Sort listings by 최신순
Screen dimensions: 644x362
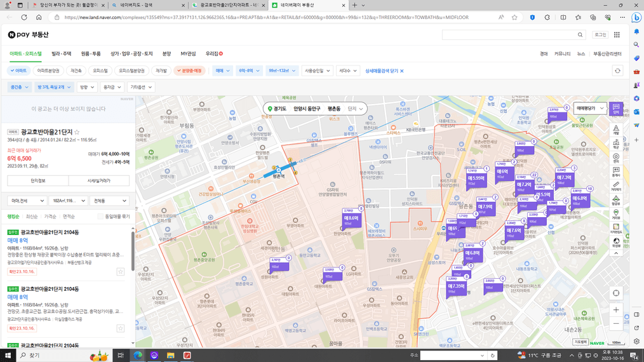(32, 217)
